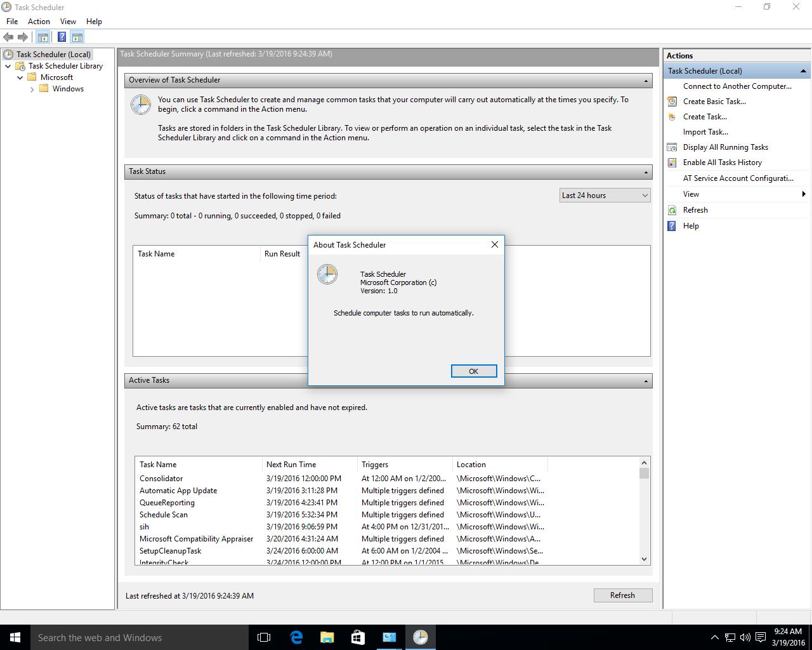Open the Last 24 hours dropdown
Image resolution: width=812 pixels, height=650 pixels.
(x=605, y=196)
